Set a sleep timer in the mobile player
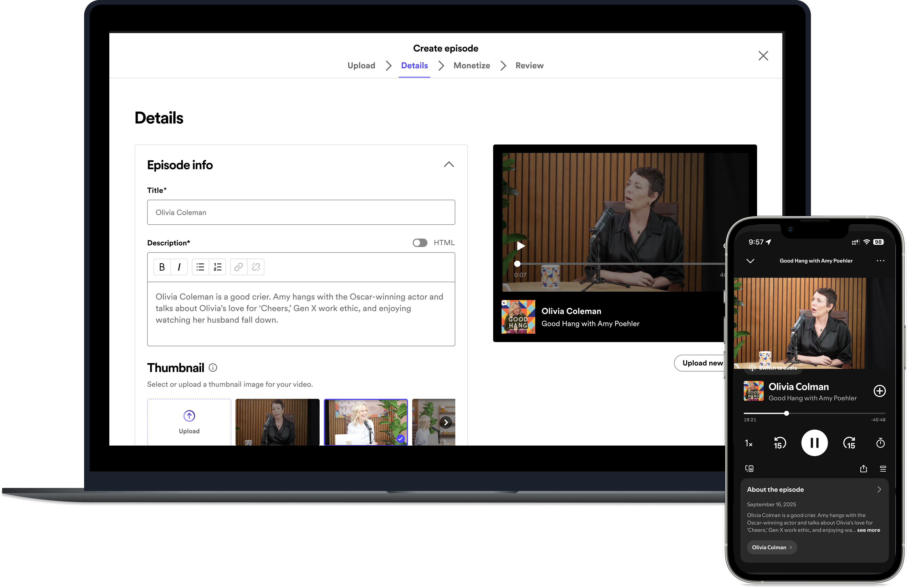The height and width of the screenshot is (588, 908). (880, 443)
